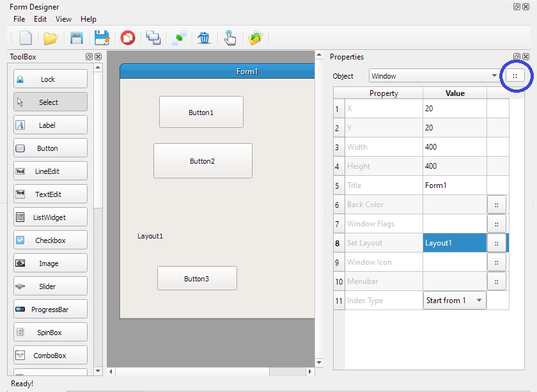Delete widget using the trash icon
The image size is (537, 392).
pos(204,38)
